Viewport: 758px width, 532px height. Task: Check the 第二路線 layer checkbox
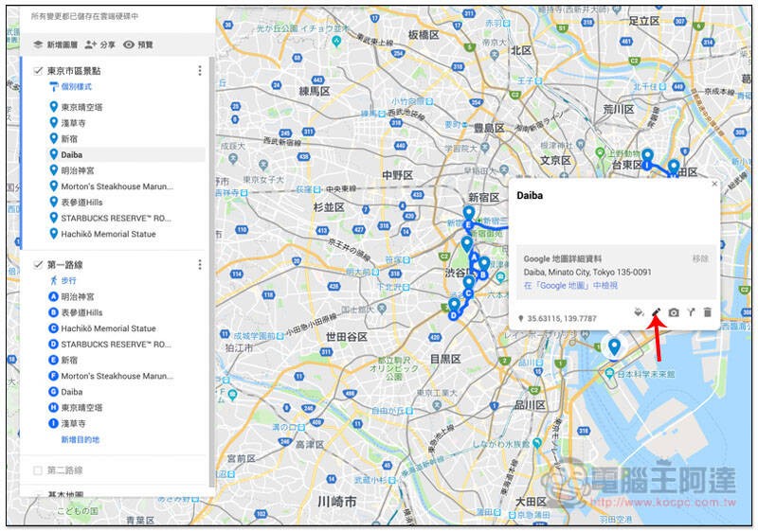coord(38,470)
